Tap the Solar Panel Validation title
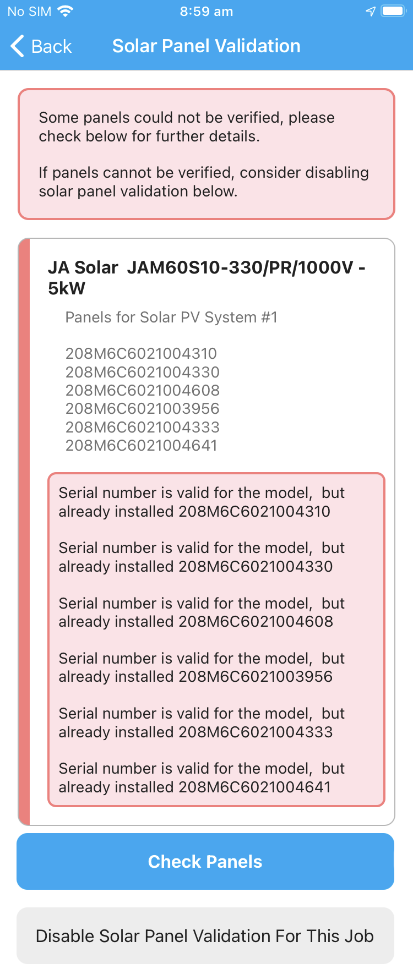The height and width of the screenshot is (980, 413). point(206,46)
